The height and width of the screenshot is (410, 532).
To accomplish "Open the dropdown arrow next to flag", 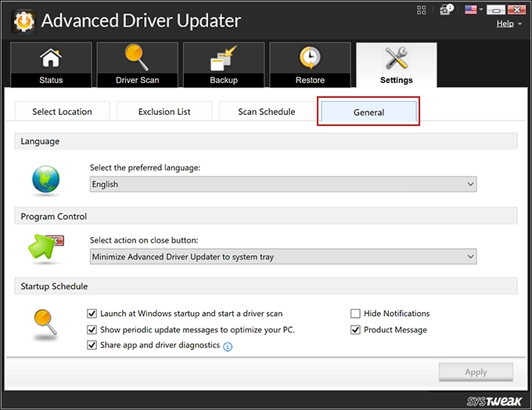I will [x=481, y=9].
